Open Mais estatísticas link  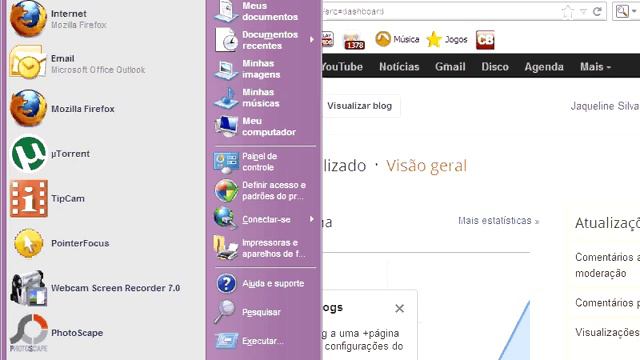498,221
